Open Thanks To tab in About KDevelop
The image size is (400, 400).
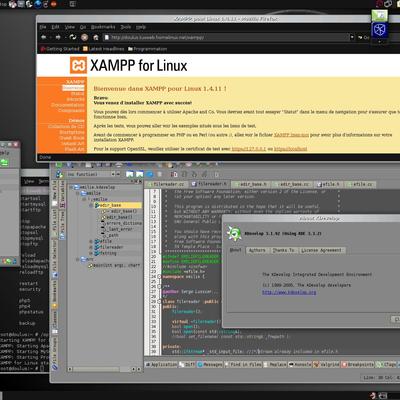point(284,250)
